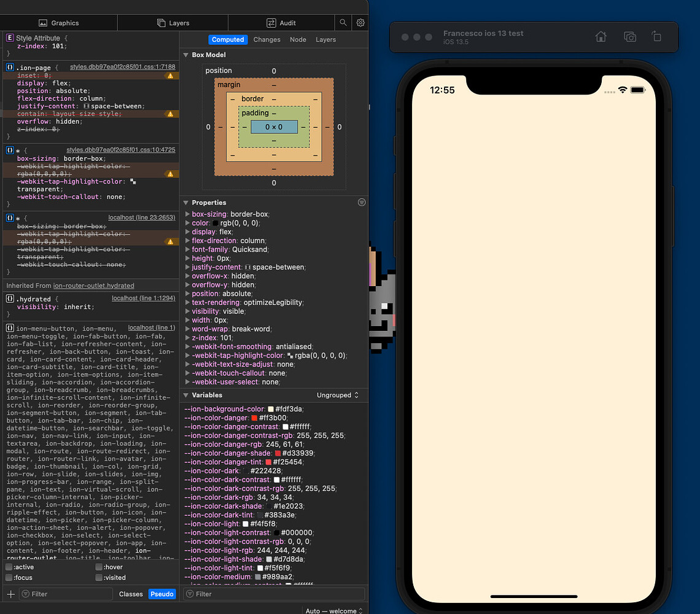Image resolution: width=700 pixels, height=614 pixels.
Task: Click the grouping icon on the Properties header
Action: (x=362, y=202)
